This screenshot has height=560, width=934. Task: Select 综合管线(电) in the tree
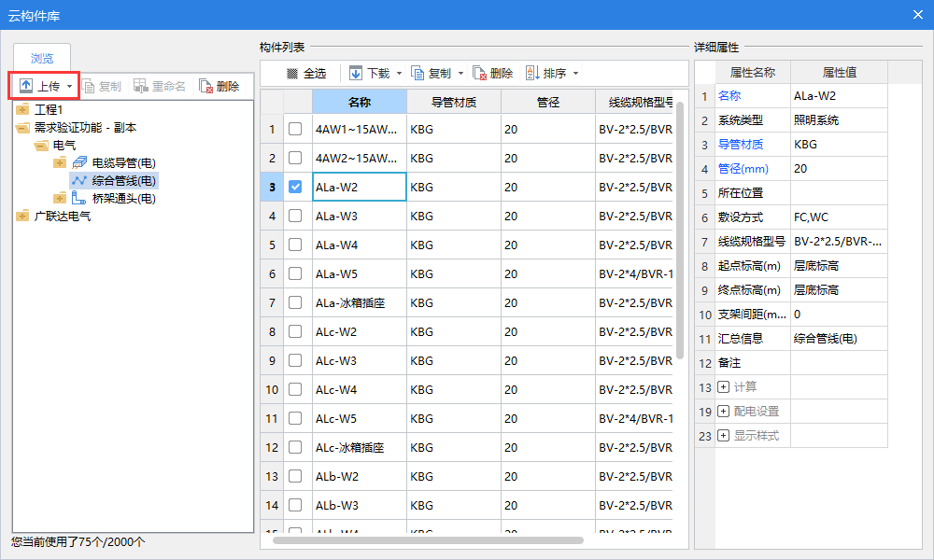123,180
